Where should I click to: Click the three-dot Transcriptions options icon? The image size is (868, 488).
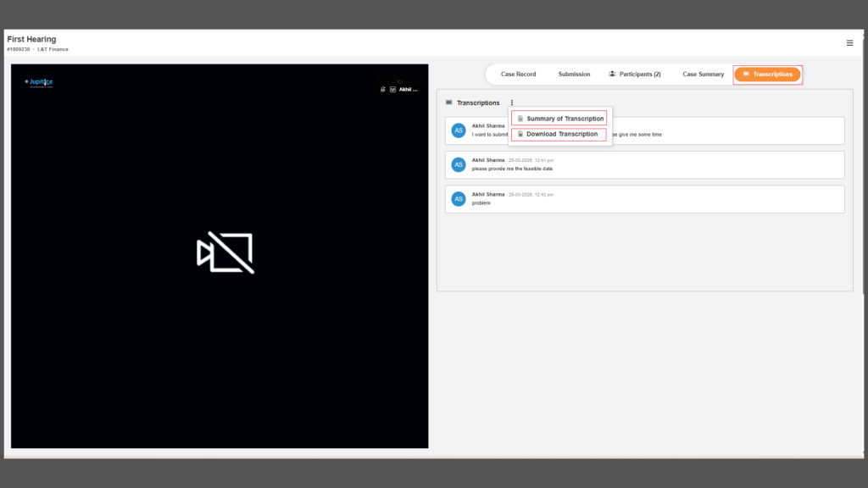coord(512,103)
